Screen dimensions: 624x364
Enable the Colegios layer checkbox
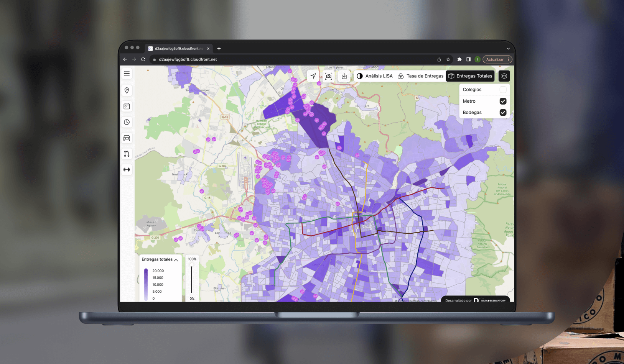point(503,90)
